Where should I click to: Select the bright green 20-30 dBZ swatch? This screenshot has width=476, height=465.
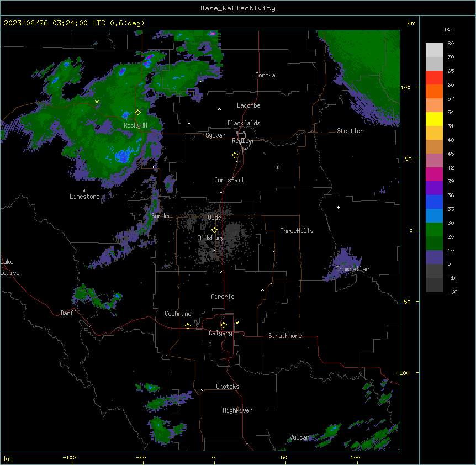434,230
